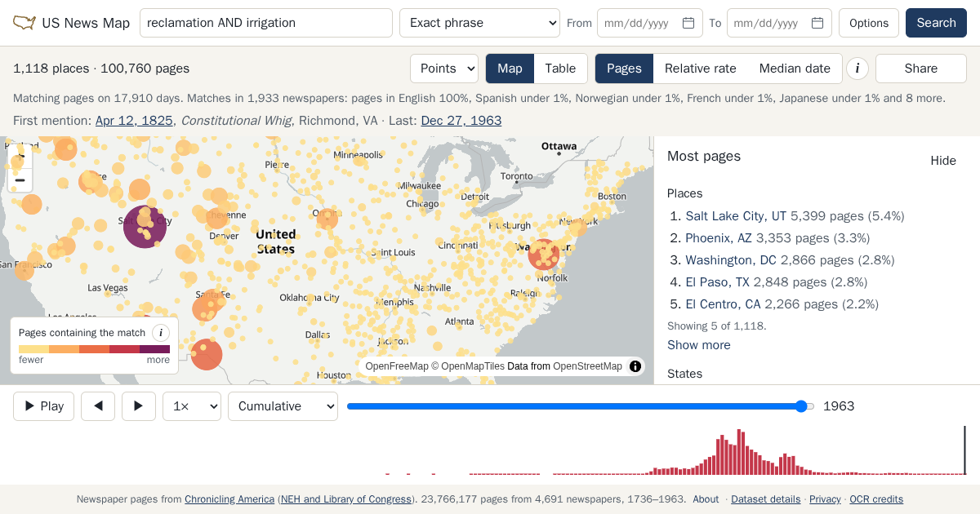Click the US map logo icon
980x514 pixels.
point(24,23)
